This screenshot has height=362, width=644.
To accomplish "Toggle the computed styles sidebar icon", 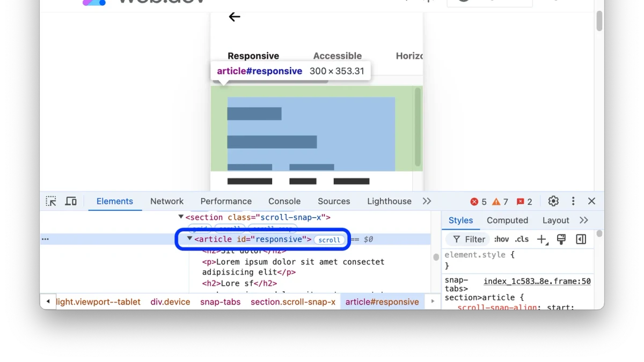I will click(x=581, y=239).
